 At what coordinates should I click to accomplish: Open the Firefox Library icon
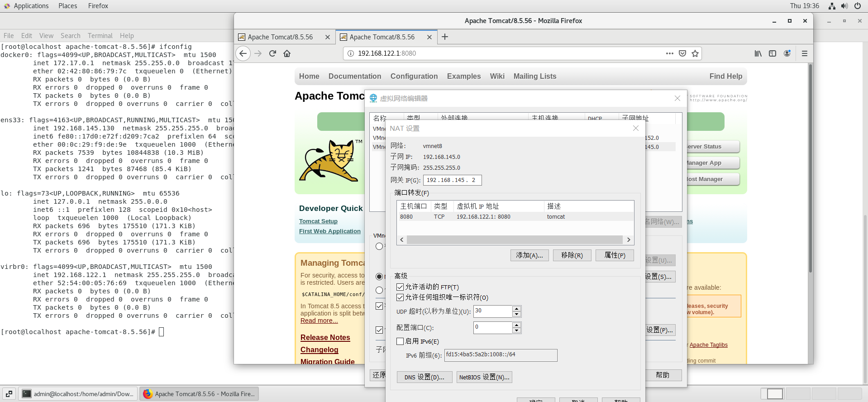tap(758, 53)
